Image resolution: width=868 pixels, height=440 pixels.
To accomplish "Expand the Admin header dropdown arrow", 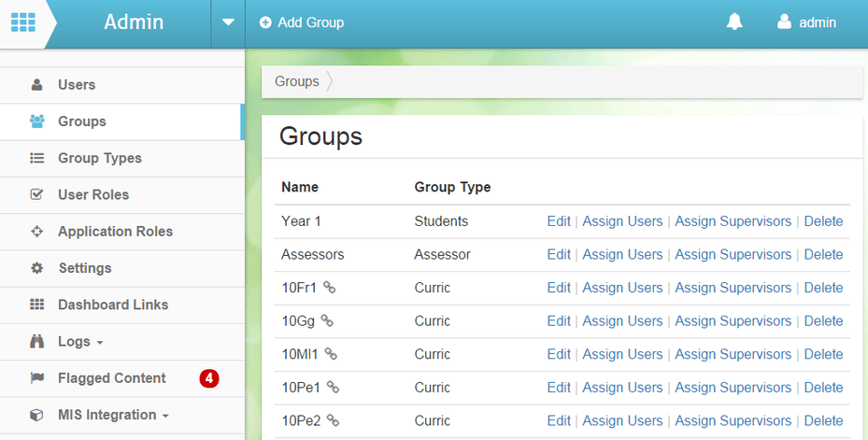I will pyautogui.click(x=228, y=22).
